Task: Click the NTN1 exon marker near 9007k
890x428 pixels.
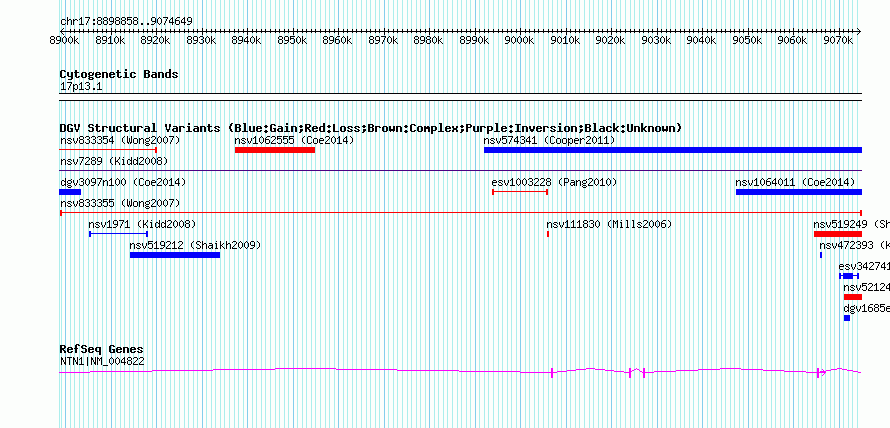Action: click(552, 372)
